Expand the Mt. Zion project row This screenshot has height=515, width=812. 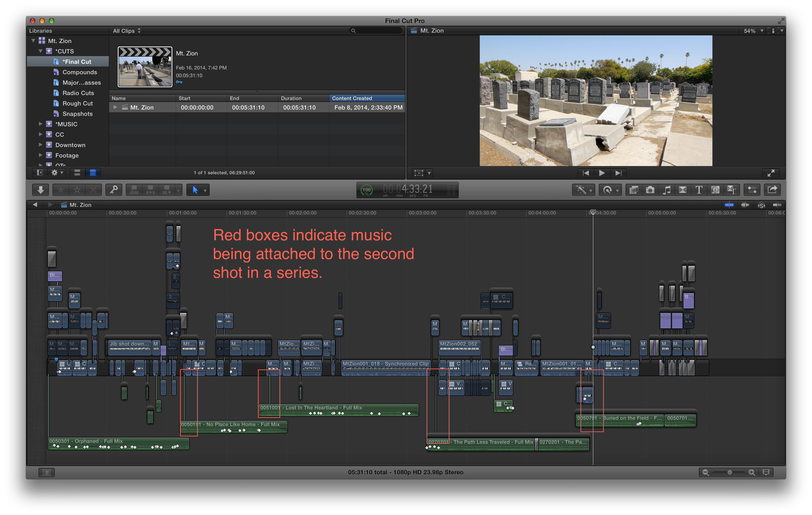click(115, 107)
